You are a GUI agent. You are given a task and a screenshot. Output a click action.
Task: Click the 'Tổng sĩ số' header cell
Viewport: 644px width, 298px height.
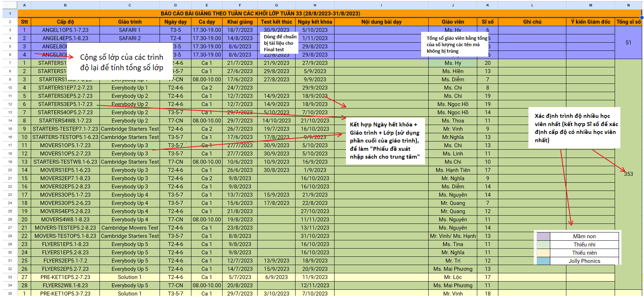click(x=628, y=22)
